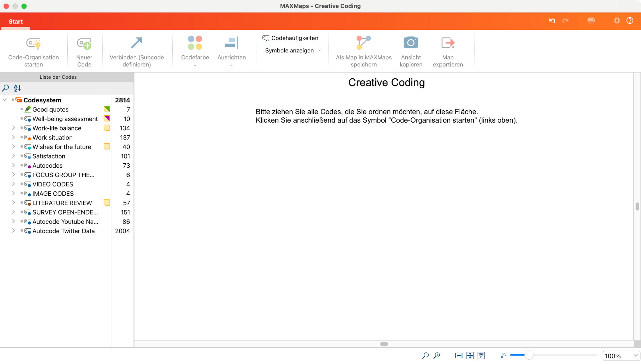Click Als Map in MAXMaps speichern

[363, 44]
